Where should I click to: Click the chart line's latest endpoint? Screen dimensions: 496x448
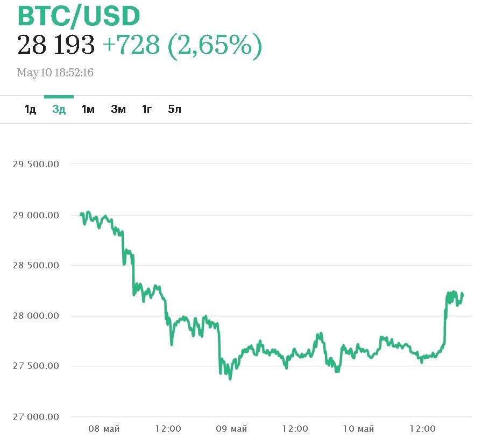click(x=463, y=294)
